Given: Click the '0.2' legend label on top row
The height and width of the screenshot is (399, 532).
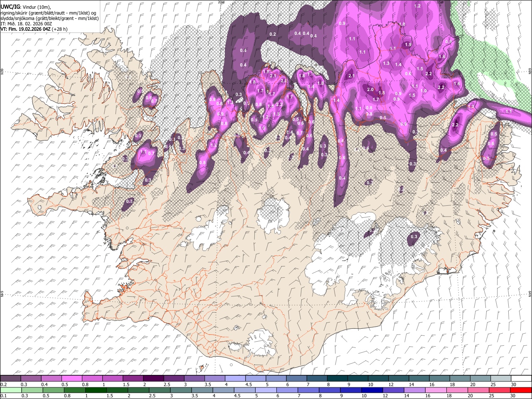Looking at the screenshot, I should click(3, 384).
